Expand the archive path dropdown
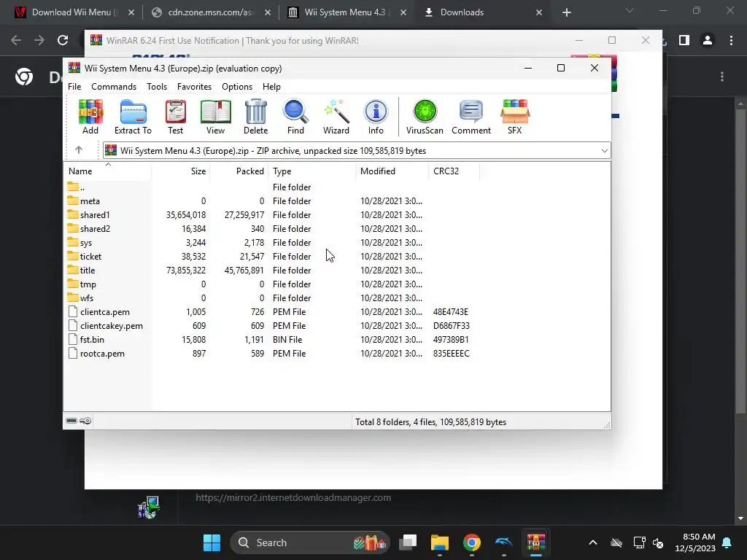 (x=604, y=150)
